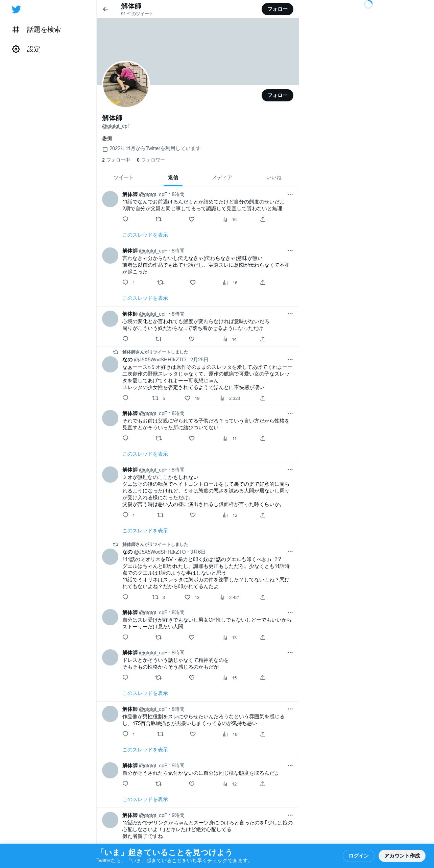Go back with the left arrow icon

coord(105,9)
